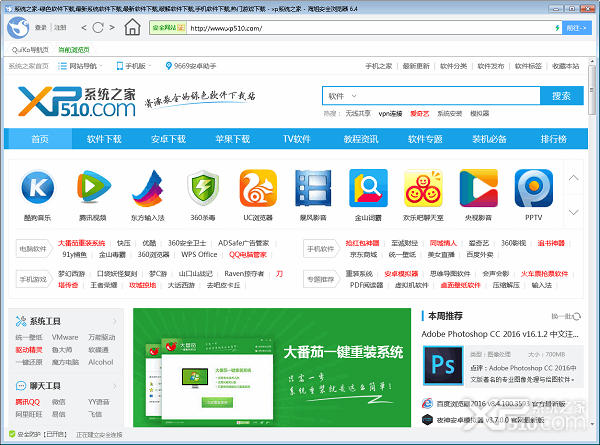Open the 东方输入法 app icon
This screenshot has height=445, width=600.
point(148,188)
